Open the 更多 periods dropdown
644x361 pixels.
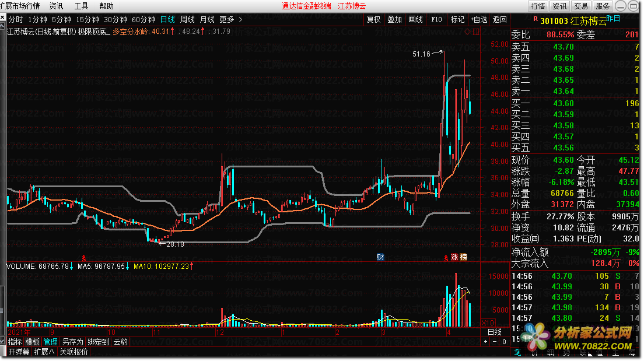227,19
